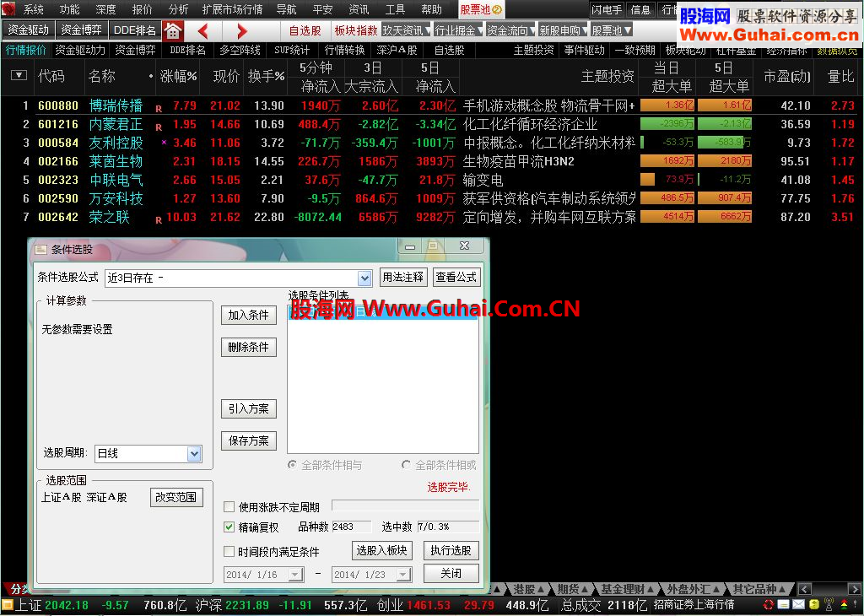The width and height of the screenshot is (864, 616).
Task: Open end date 2014/1/23 picker dropdown
Action: click(404, 575)
